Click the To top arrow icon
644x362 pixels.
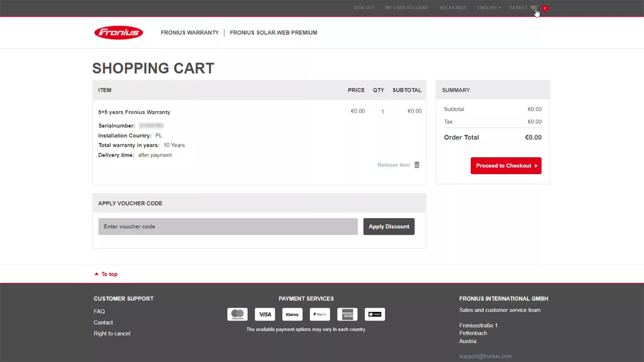point(97,274)
